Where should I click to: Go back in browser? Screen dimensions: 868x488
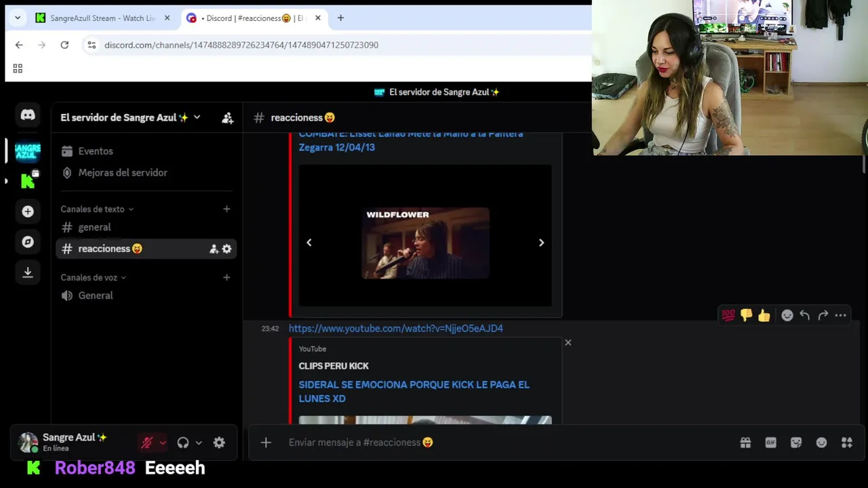[x=19, y=45]
